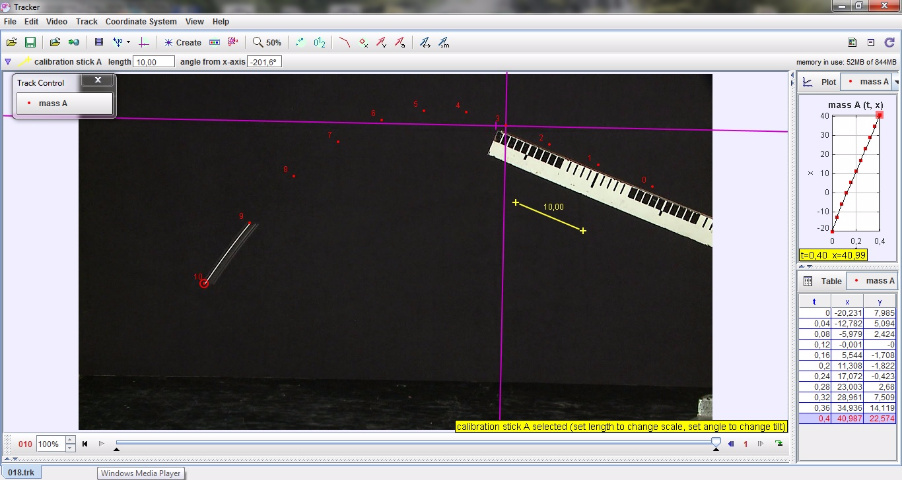Step forward one frame
Image resolution: width=902 pixels, height=480 pixels.
coord(760,444)
